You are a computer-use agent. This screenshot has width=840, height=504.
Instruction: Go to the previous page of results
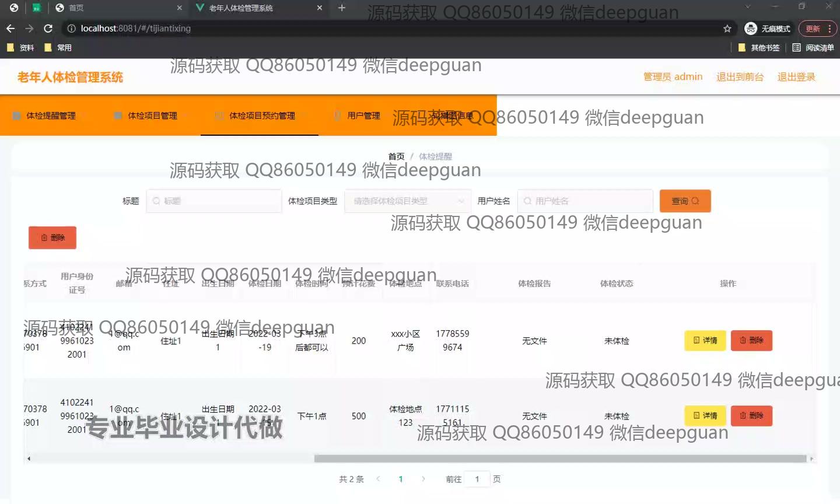[378, 479]
